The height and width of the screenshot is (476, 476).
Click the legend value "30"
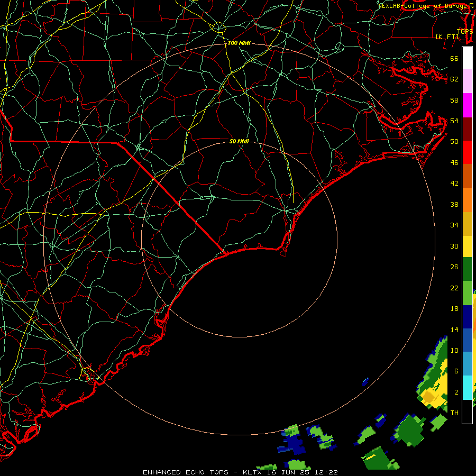tap(454, 246)
